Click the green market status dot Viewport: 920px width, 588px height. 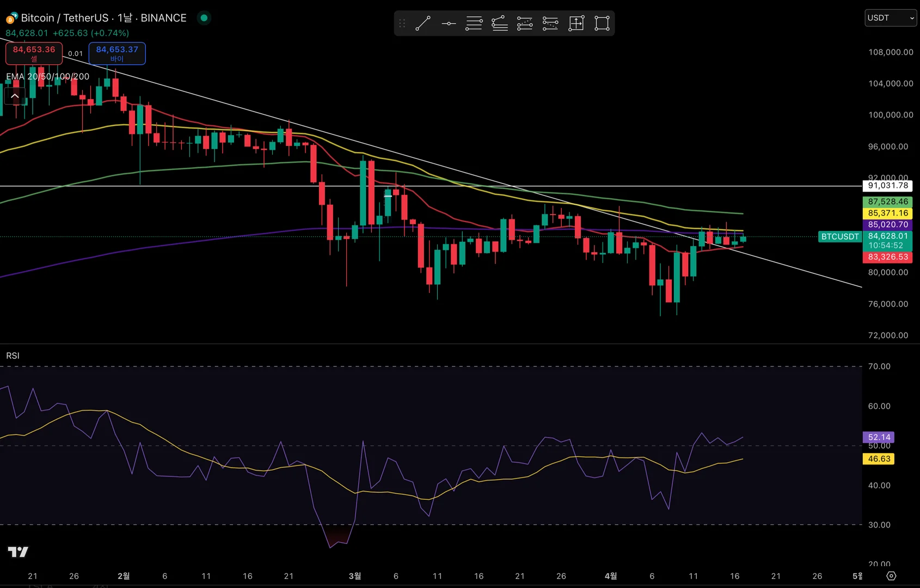(204, 18)
